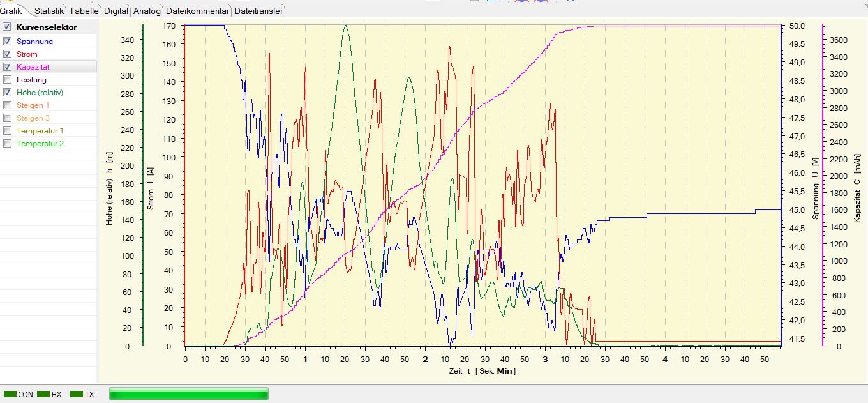Click the TX status indicator
This screenshot has width=868, height=403.
[x=82, y=395]
